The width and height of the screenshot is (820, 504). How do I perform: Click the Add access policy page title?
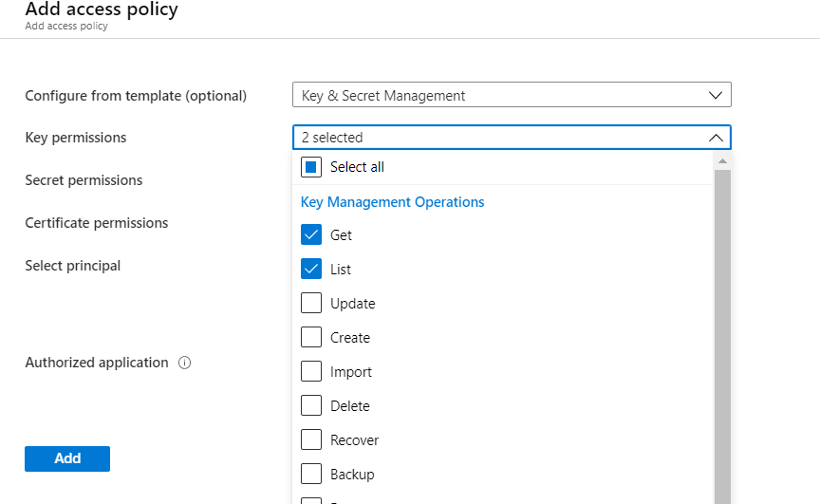(102, 9)
